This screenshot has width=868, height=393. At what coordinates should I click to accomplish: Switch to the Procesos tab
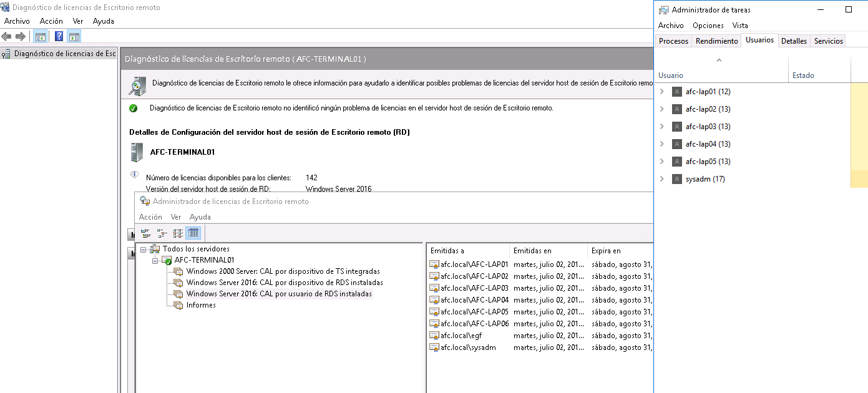[x=673, y=41]
